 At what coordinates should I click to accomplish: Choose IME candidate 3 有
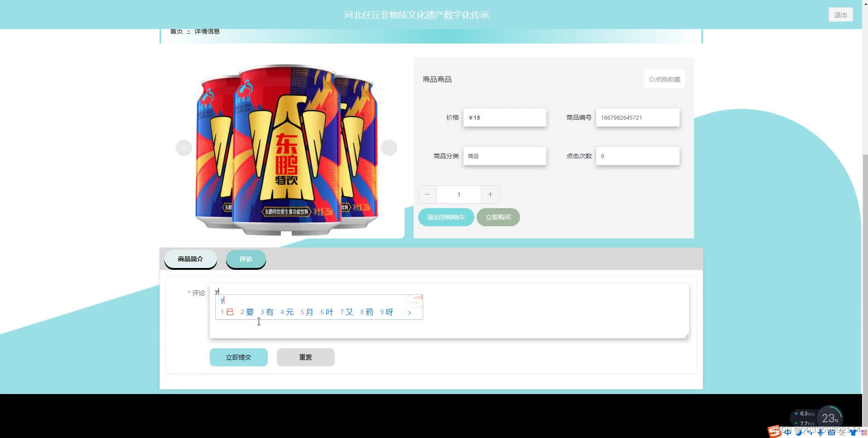click(x=267, y=312)
